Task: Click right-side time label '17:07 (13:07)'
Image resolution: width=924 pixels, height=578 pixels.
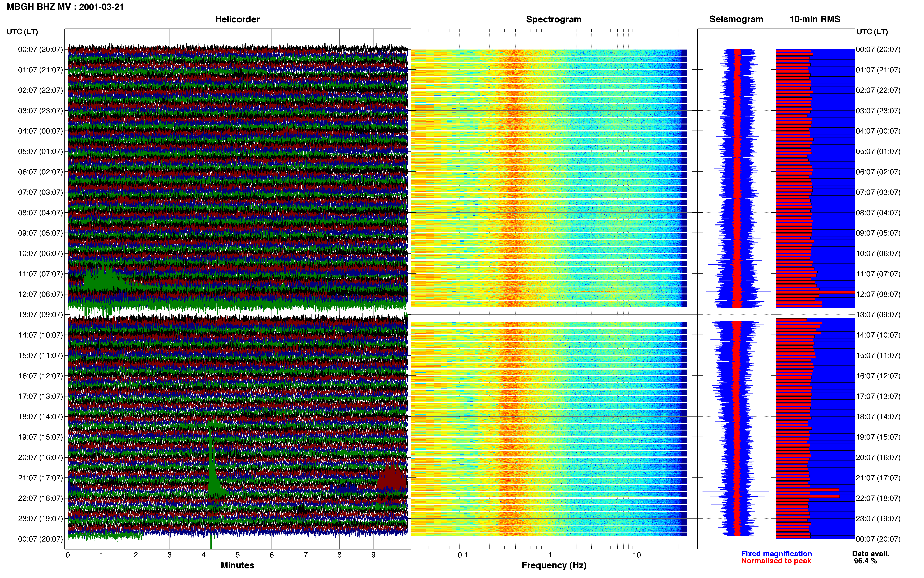Action: pos(878,396)
